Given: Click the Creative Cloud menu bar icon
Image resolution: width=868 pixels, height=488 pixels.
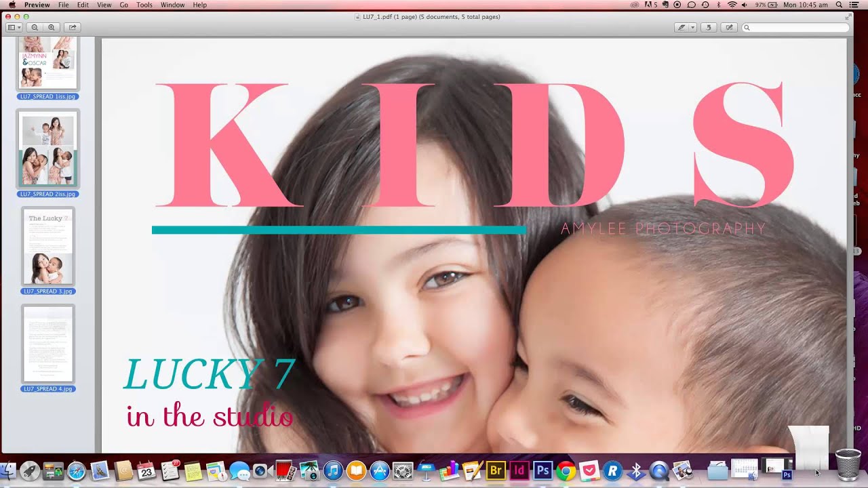Looking at the screenshot, I should pyautogui.click(x=635, y=5).
